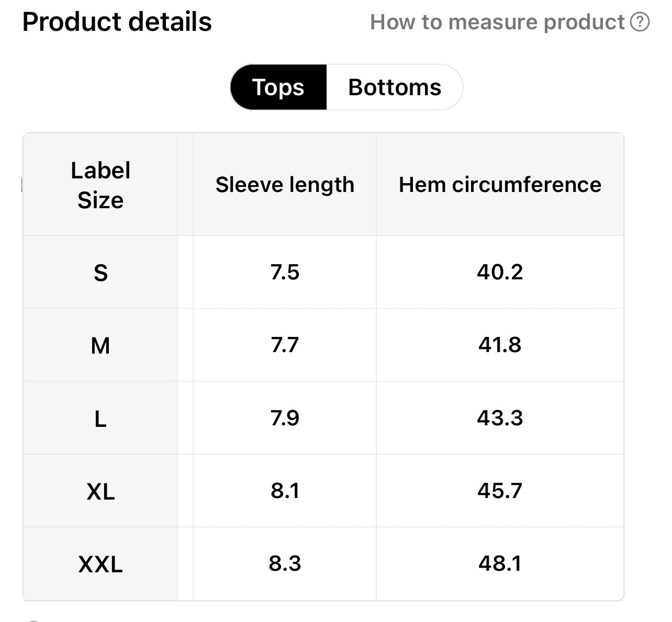Click the 43.3 hem circumference cell
The image size is (672, 622).
coord(500,418)
